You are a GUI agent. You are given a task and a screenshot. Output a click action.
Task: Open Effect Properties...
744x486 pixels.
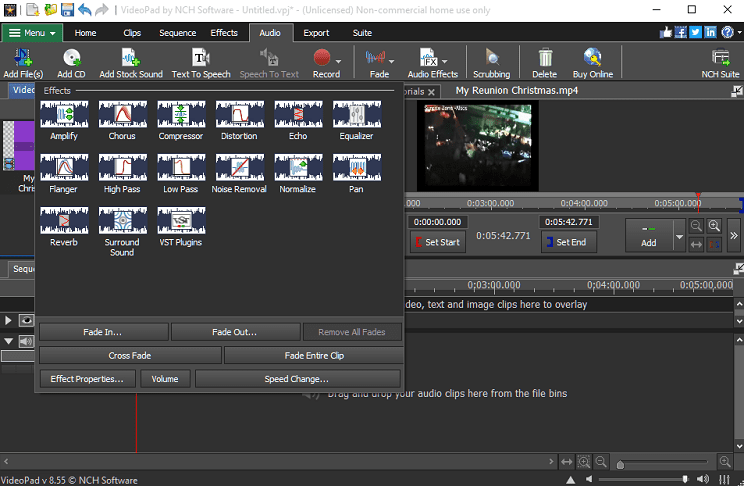(87, 379)
